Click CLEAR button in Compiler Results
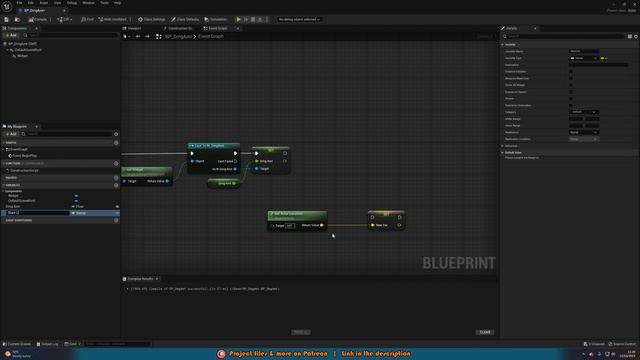640x360 pixels. click(x=485, y=332)
